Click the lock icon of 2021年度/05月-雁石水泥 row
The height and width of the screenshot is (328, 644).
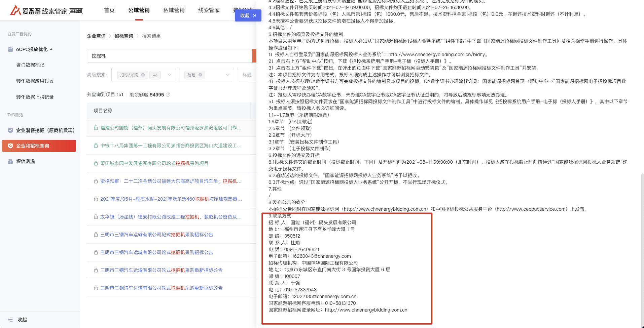(96, 199)
